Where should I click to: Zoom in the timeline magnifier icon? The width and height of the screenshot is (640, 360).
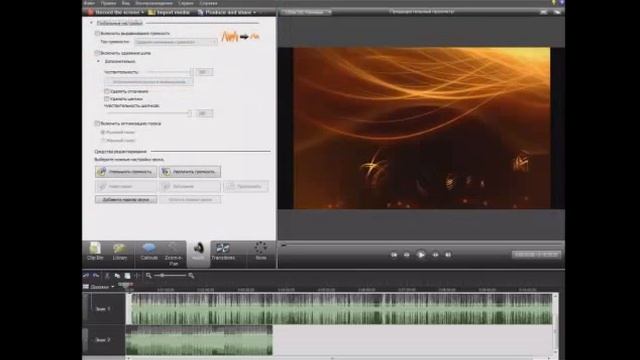pyautogui.click(x=191, y=276)
